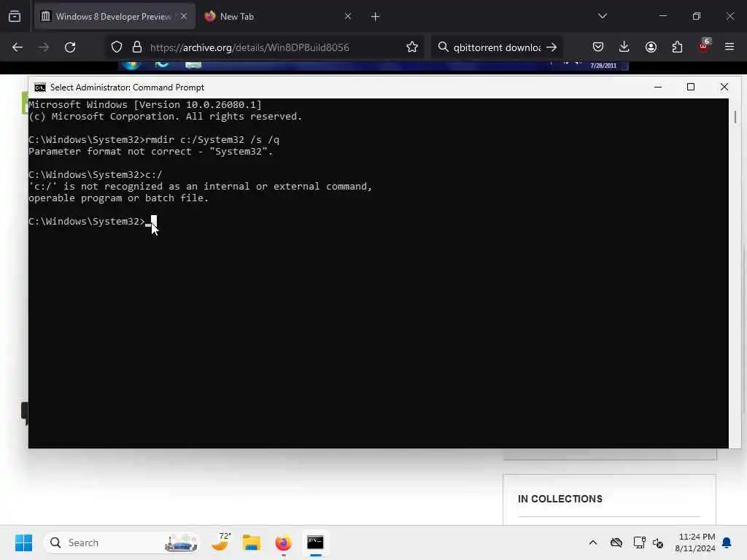This screenshot has height=560, width=747.
Task: Reload the current archive.org page
Action: 70,47
